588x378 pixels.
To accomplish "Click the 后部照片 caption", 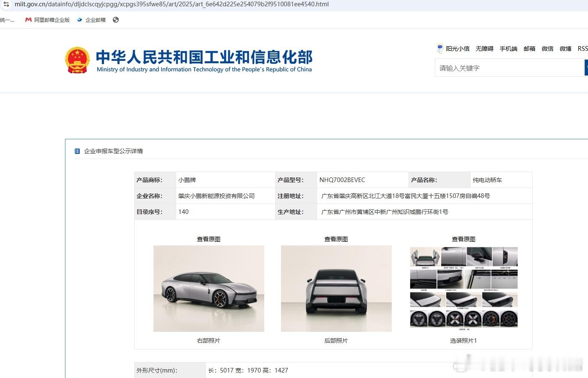I will (x=336, y=341).
